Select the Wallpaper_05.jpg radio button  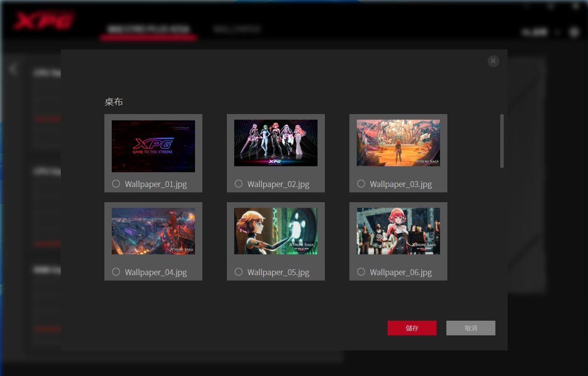click(x=239, y=272)
